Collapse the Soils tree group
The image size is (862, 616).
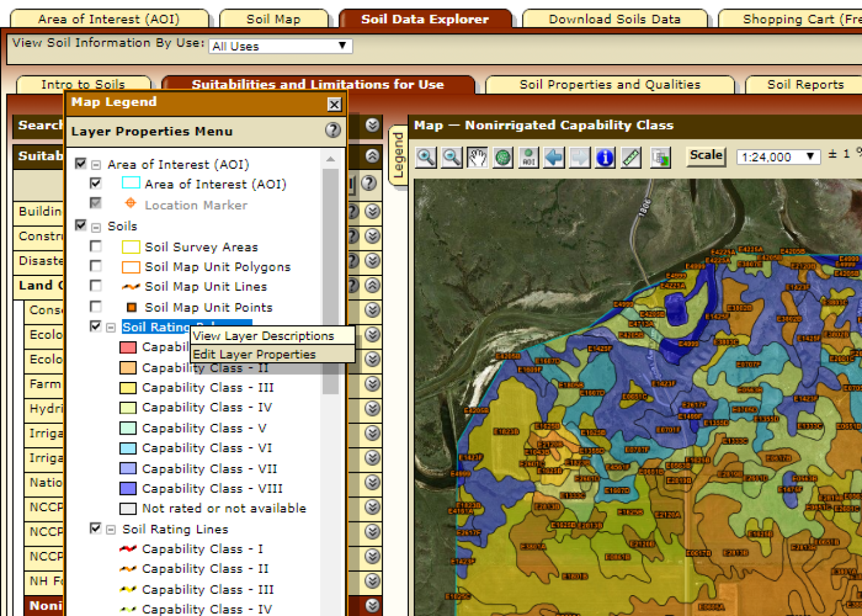96,227
